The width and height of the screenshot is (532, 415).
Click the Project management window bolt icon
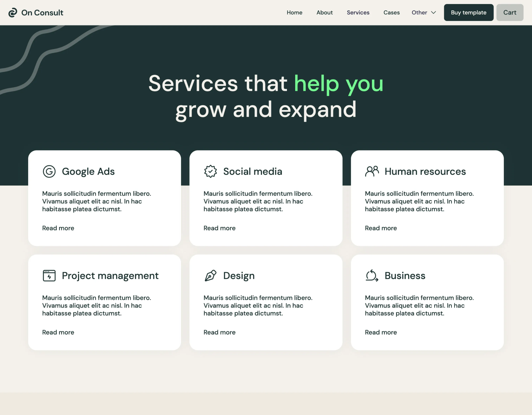point(49,276)
